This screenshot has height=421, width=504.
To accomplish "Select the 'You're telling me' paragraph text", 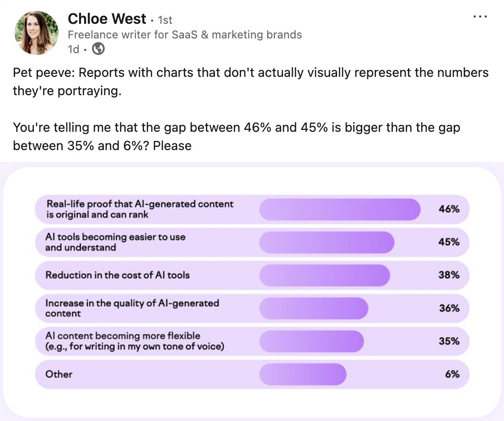I will pyautogui.click(x=236, y=136).
